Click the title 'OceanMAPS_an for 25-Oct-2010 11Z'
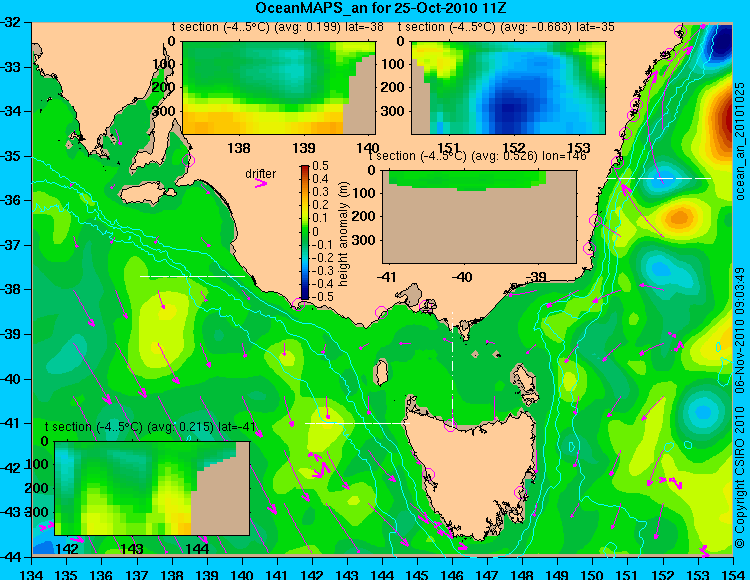The image size is (750, 580). (381, 8)
